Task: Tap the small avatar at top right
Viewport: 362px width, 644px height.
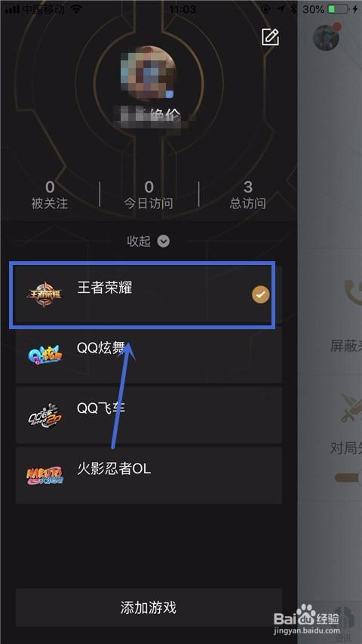Action: click(x=327, y=38)
